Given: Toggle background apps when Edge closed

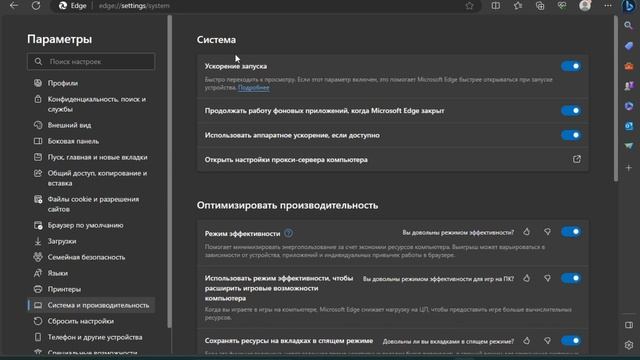Looking at the screenshot, I should (x=571, y=111).
